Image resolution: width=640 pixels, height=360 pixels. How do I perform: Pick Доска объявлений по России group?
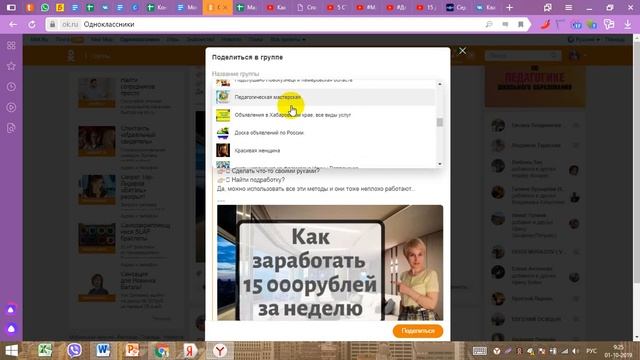coord(325,133)
